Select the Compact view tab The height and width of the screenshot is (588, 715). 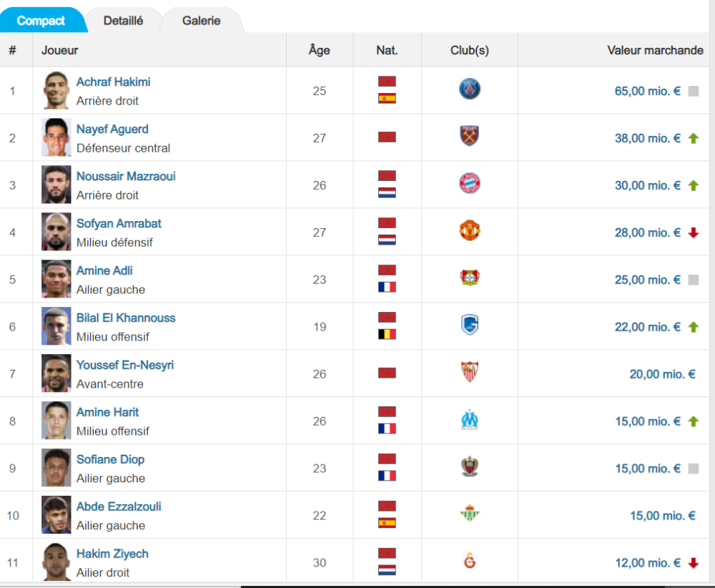click(x=41, y=21)
